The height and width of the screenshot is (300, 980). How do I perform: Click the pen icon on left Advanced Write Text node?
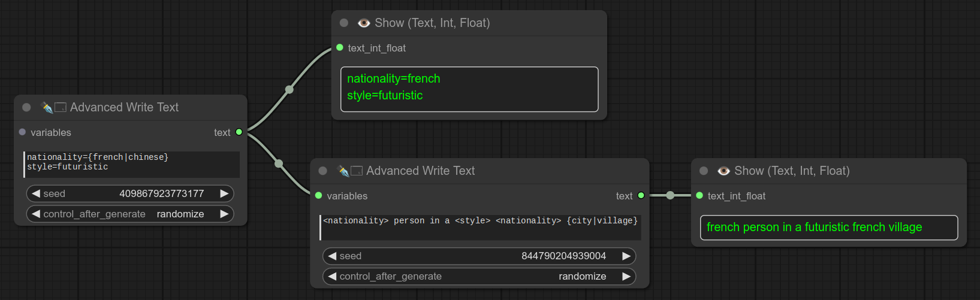tap(47, 107)
